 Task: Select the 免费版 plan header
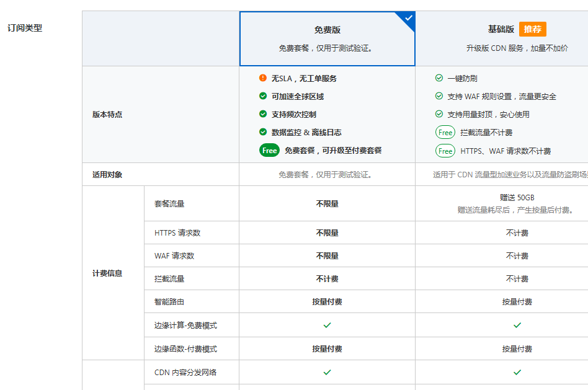tap(327, 28)
